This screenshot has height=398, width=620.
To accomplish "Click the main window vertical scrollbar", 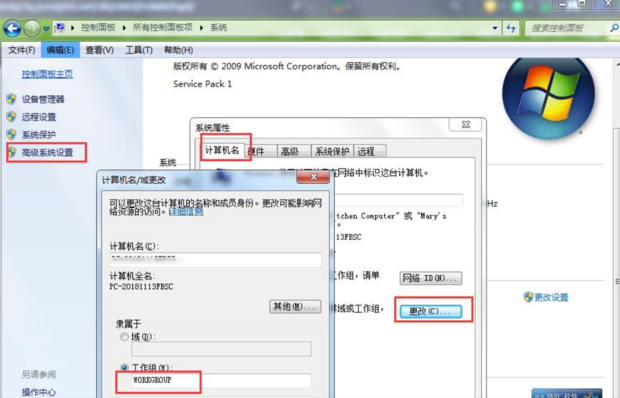I will pyautogui.click(x=617, y=228).
